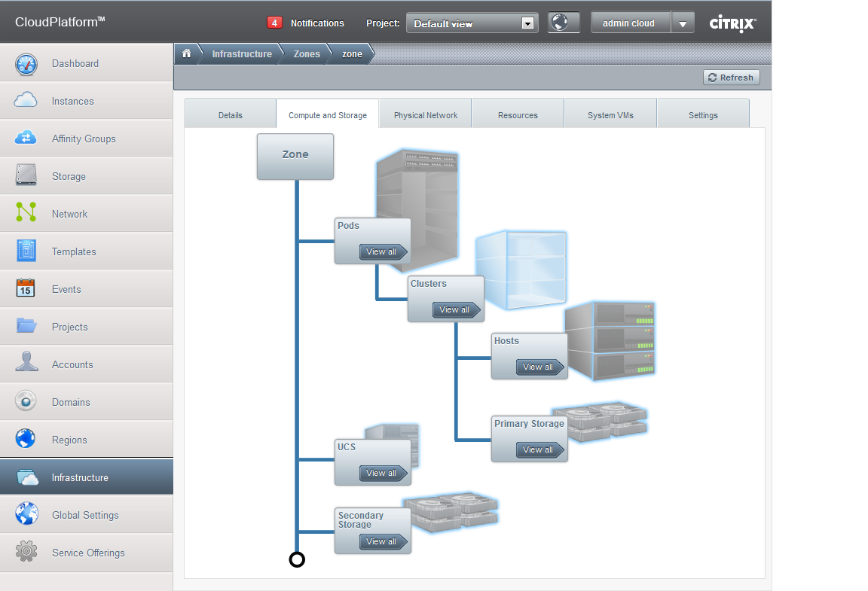Select the Storage disk icon
868x591 pixels.
point(26,176)
